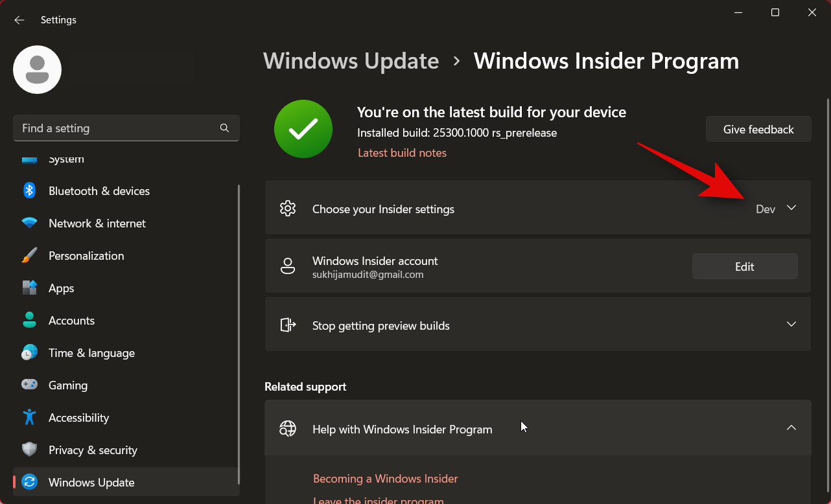Open Latest build notes link
This screenshot has height=504, width=831.
pyautogui.click(x=402, y=152)
